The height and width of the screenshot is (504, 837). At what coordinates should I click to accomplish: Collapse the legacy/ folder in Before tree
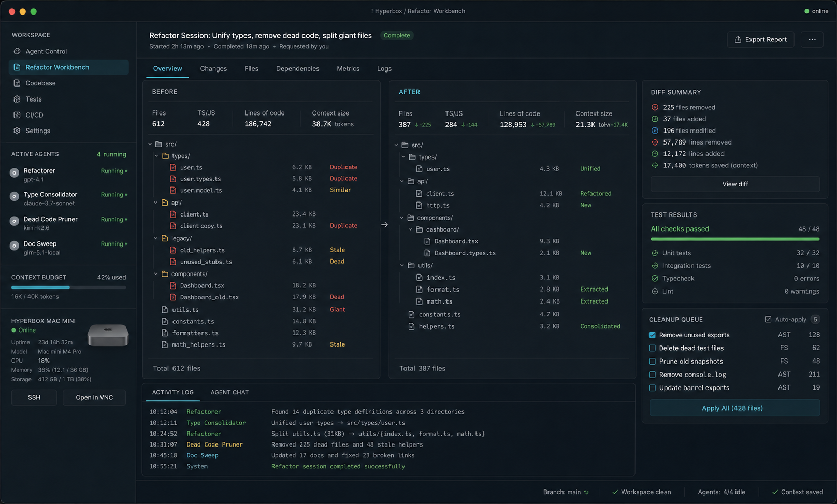[x=156, y=238]
